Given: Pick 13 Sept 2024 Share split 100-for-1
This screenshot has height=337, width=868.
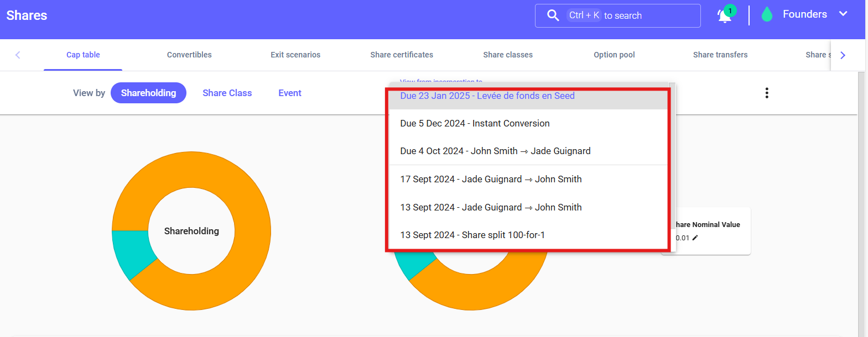Looking at the screenshot, I should [472, 235].
